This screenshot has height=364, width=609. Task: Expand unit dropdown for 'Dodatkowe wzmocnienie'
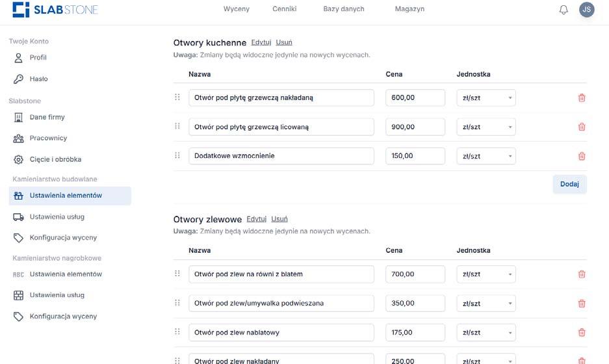coord(486,156)
